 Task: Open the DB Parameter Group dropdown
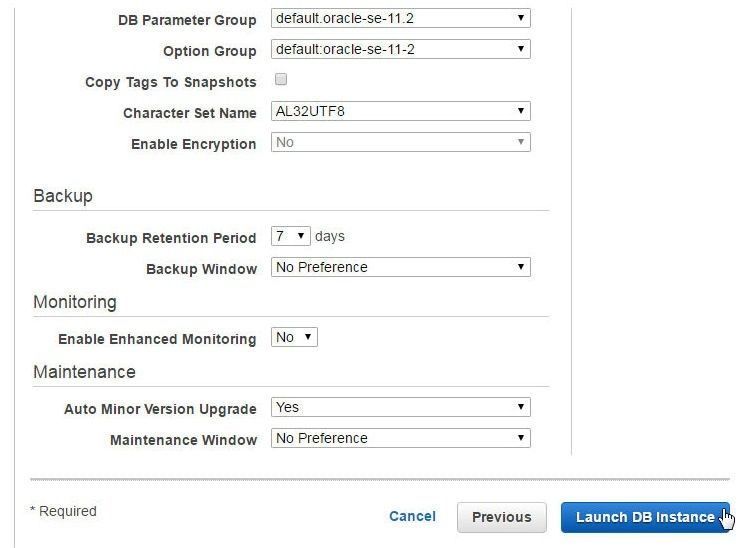[401, 19]
